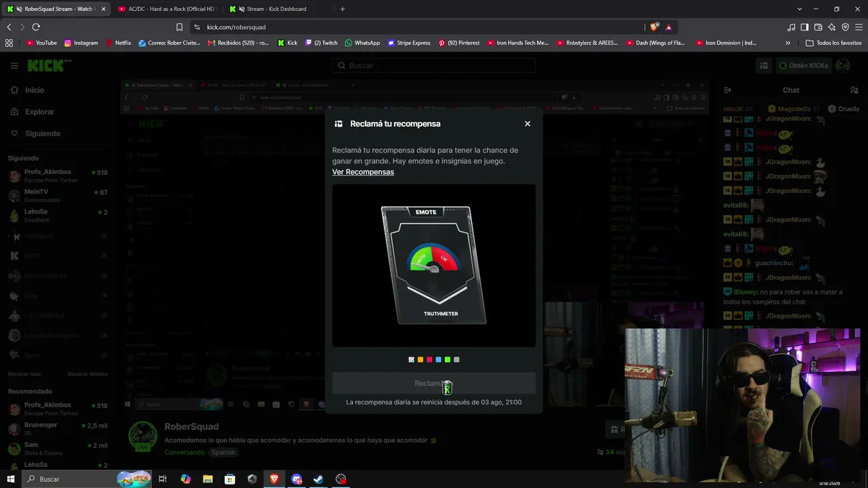Click the Obtén KICKs button
Image resolution: width=868 pixels, height=488 pixels.
[804, 66]
